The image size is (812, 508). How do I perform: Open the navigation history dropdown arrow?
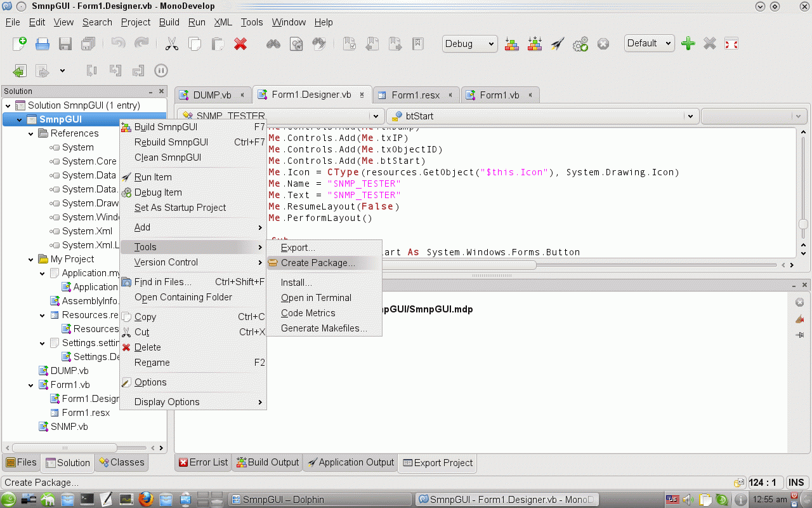pos(62,70)
